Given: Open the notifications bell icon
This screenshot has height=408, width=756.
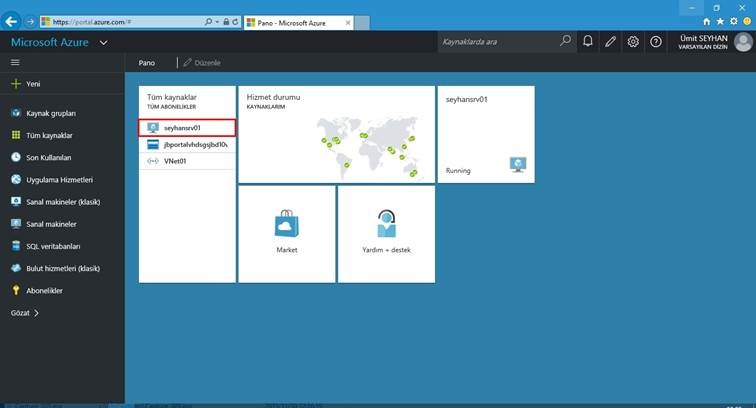Looking at the screenshot, I should point(588,41).
